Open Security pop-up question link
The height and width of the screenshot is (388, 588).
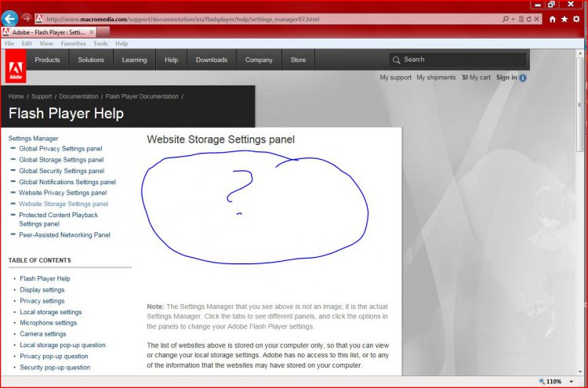point(55,368)
